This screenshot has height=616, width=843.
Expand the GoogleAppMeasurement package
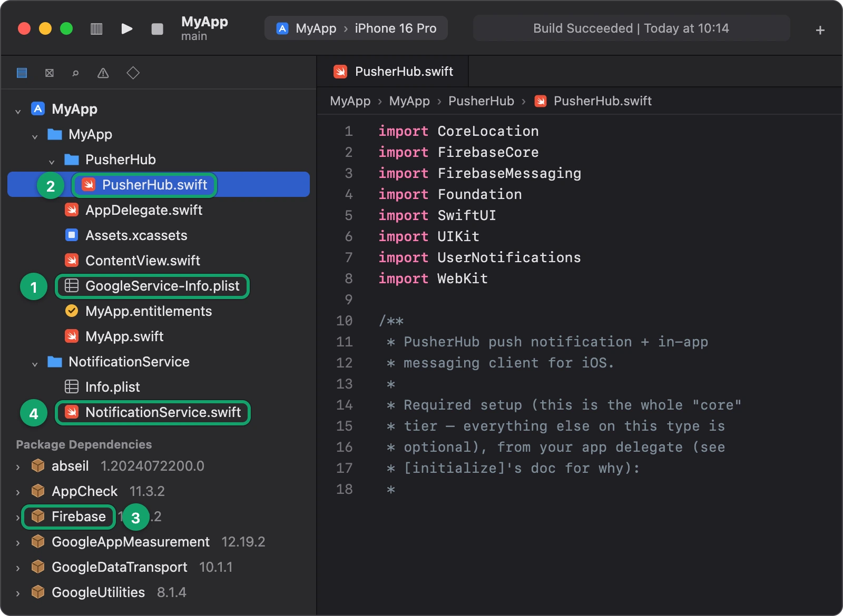18,542
